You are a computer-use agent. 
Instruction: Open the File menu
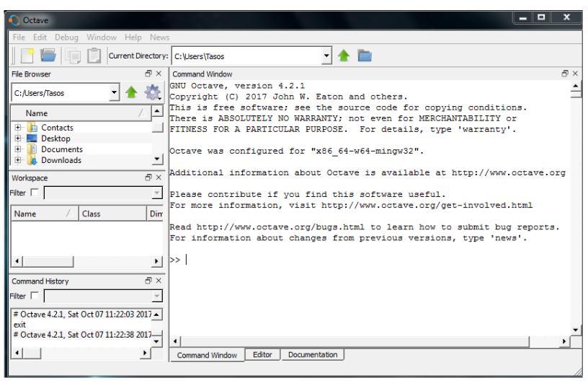(19, 38)
